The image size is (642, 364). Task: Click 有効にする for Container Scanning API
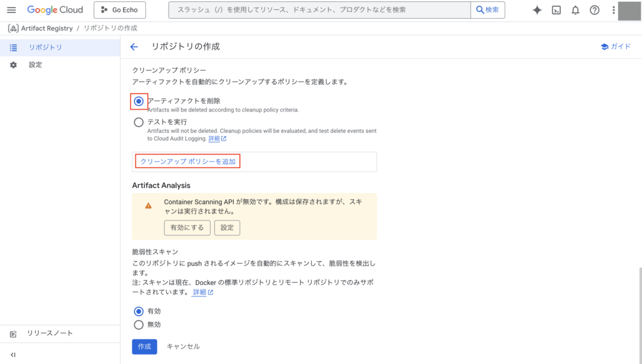coord(187,227)
